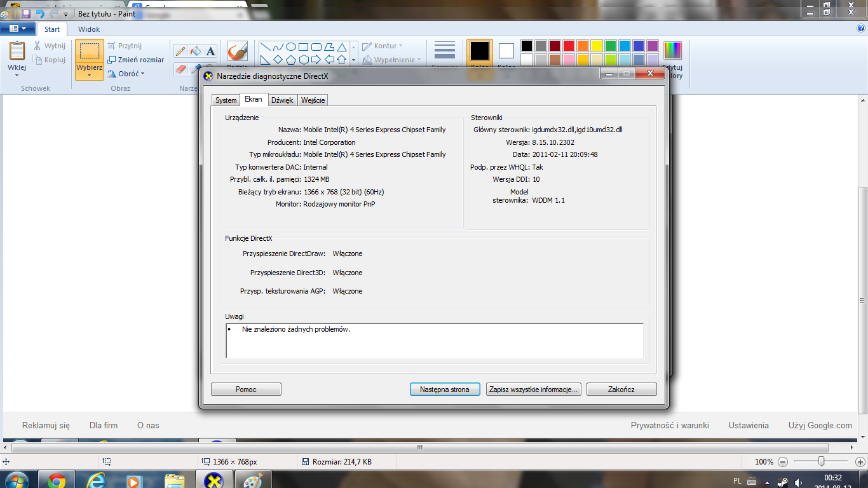Open the Obróć rotate dropdown
868x488 pixels.
[126, 74]
